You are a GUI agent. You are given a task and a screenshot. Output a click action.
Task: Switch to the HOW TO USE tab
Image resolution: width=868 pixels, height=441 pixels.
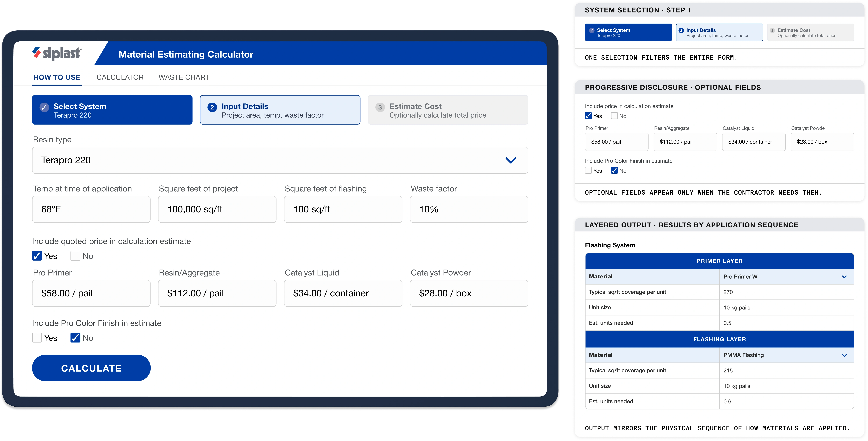tap(57, 77)
